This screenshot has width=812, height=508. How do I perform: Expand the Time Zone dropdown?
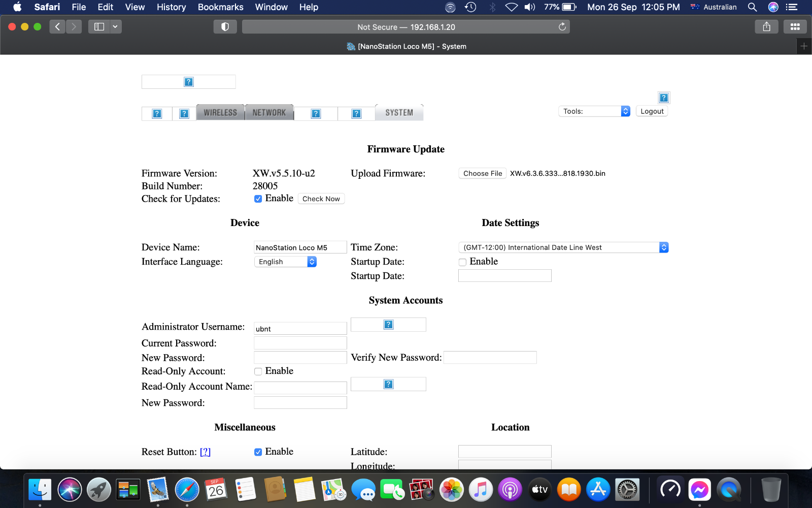563,247
